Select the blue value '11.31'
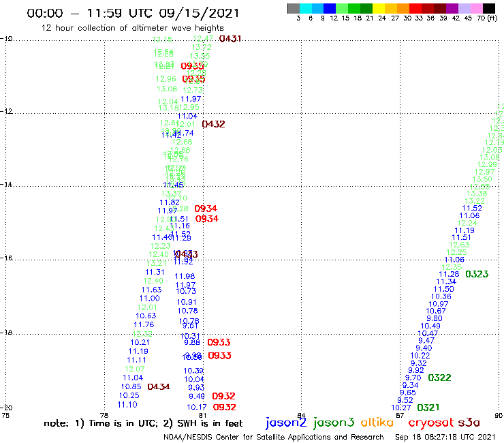Viewport: 504px width, 443px height. click(x=155, y=272)
